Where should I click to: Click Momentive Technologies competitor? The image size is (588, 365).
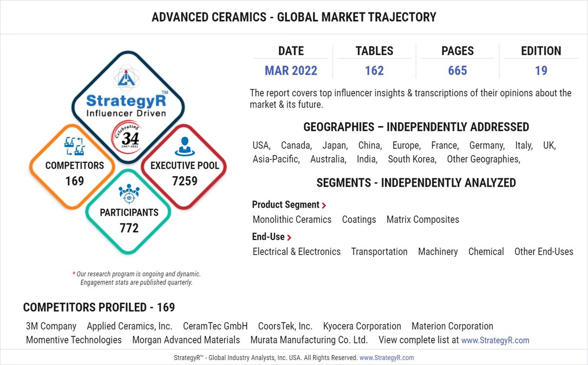coord(74,340)
